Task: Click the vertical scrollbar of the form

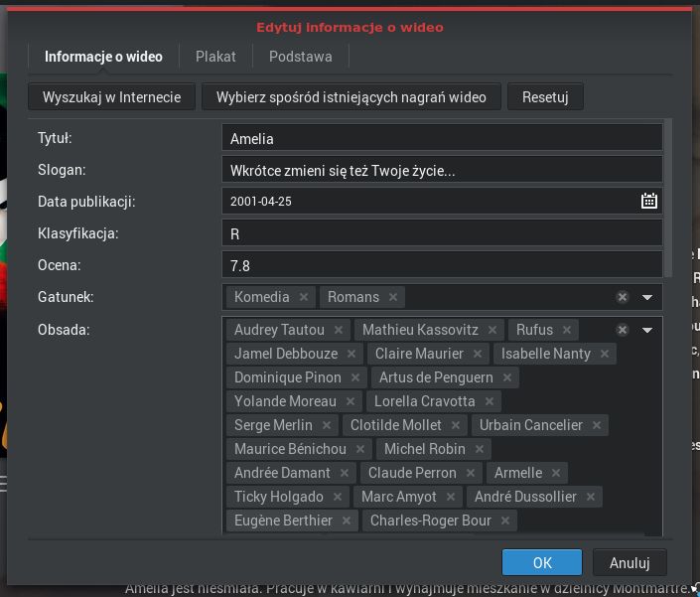Action: click(668, 198)
